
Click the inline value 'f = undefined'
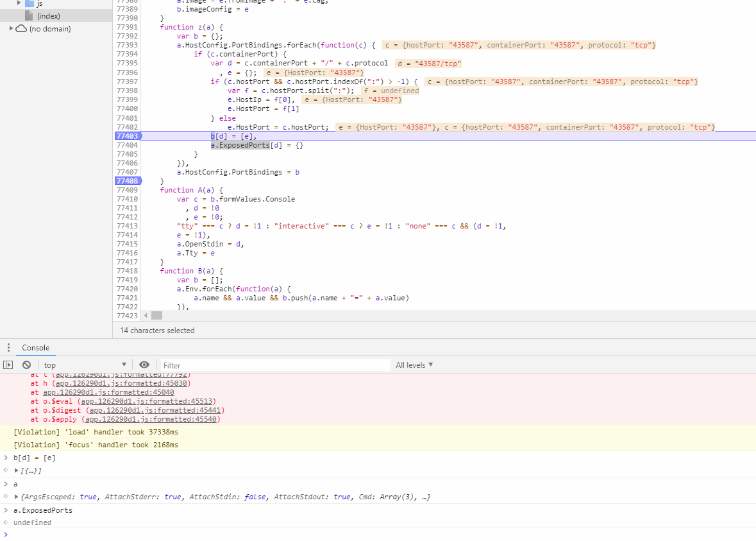[391, 90]
